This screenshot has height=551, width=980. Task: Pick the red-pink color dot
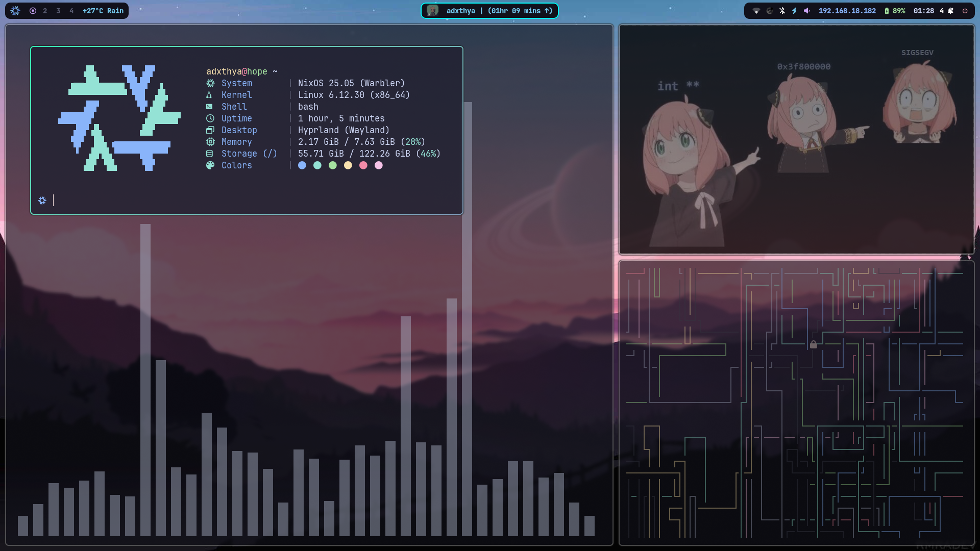pos(363,165)
